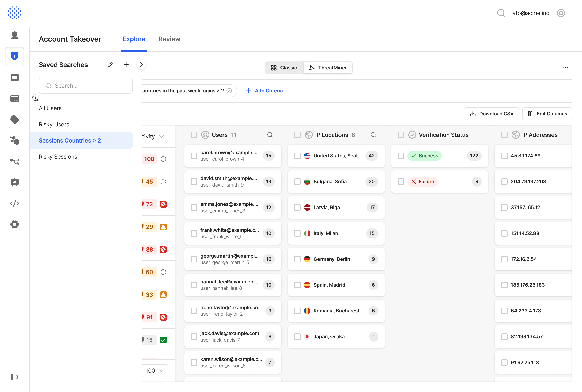Select the Classic view tab
The image size is (582, 392).
(x=284, y=68)
